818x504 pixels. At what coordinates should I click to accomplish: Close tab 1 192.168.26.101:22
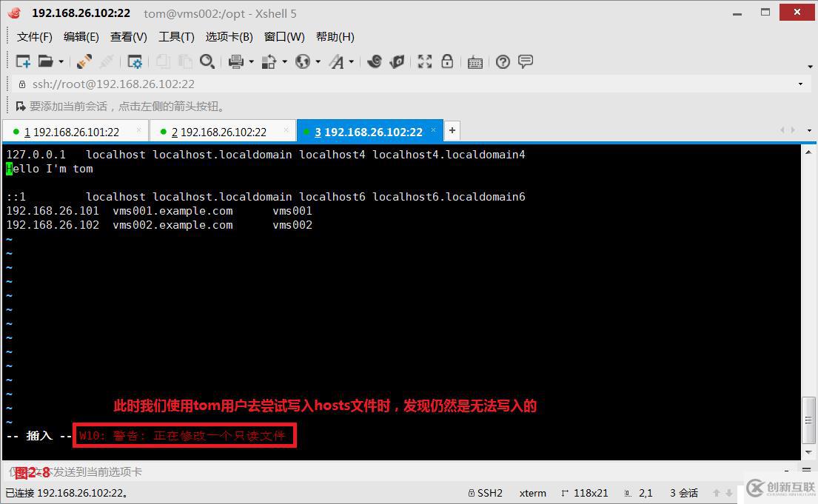pyautogui.click(x=138, y=130)
